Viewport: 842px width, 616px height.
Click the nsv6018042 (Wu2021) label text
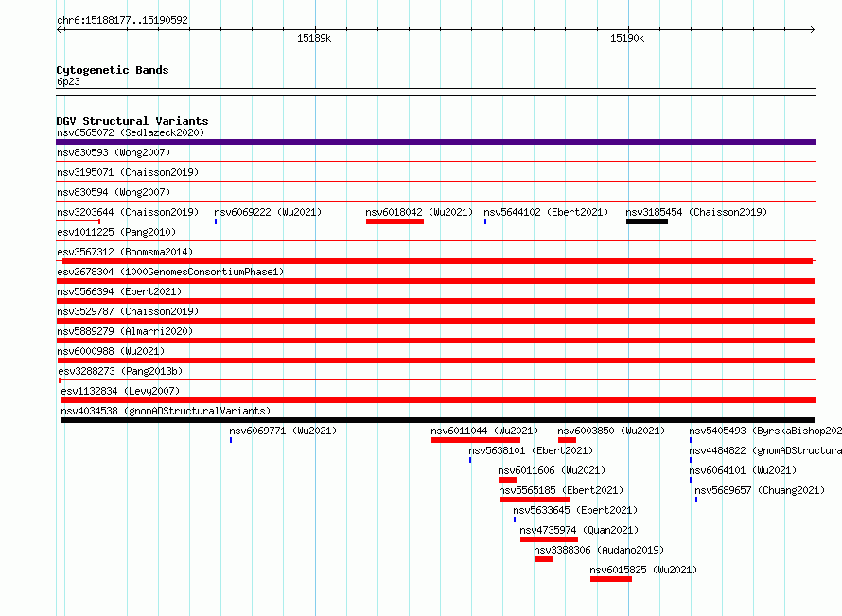coord(419,212)
